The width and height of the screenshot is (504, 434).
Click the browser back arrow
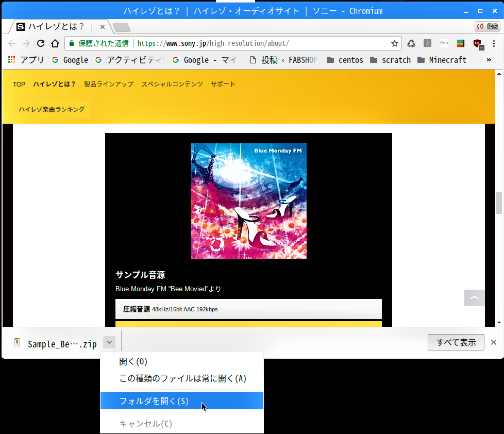[12, 43]
